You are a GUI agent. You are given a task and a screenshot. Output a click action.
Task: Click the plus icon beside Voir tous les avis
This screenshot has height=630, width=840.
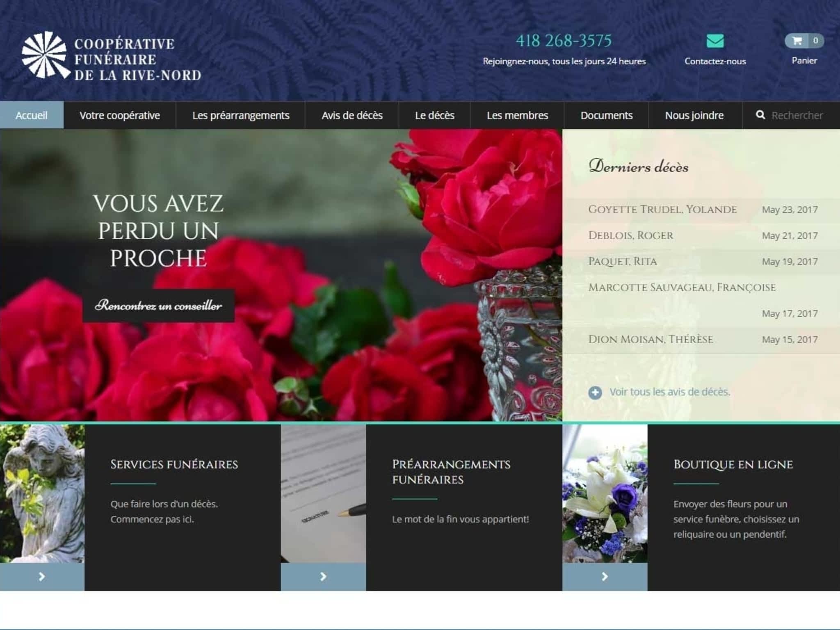tap(595, 393)
